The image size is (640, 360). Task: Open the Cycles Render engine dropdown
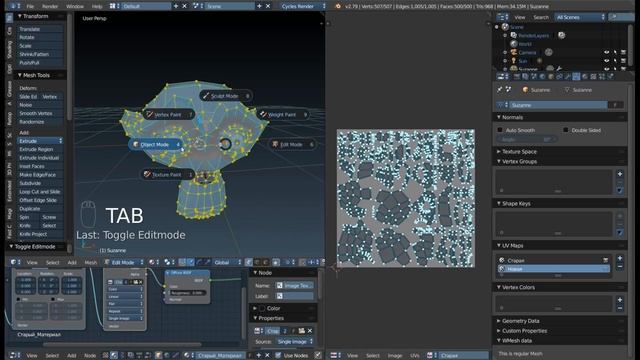coord(304,6)
